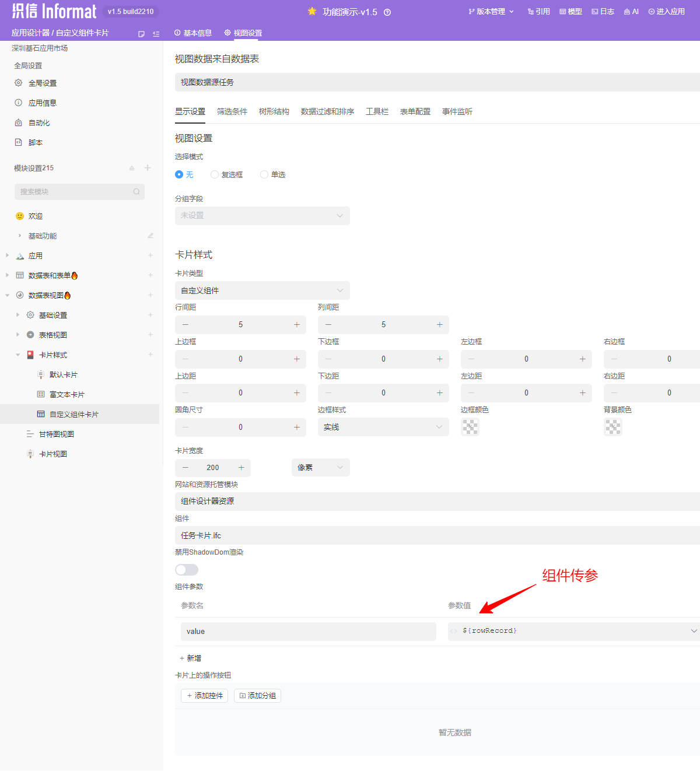Select the 复选框 selection mode radio
Viewport: 700px width, 771px height.
[x=215, y=174]
